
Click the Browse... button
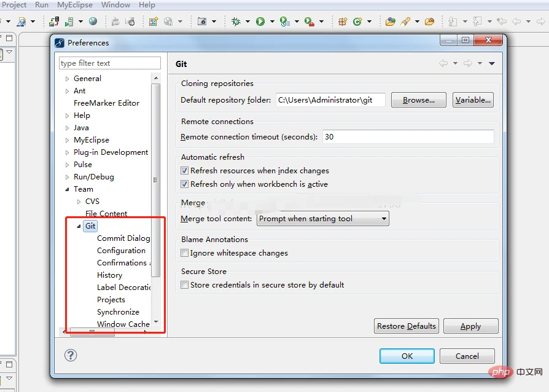(x=419, y=100)
